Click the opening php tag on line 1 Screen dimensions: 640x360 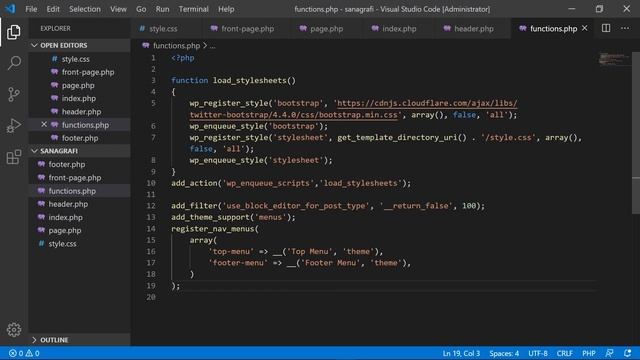182,58
